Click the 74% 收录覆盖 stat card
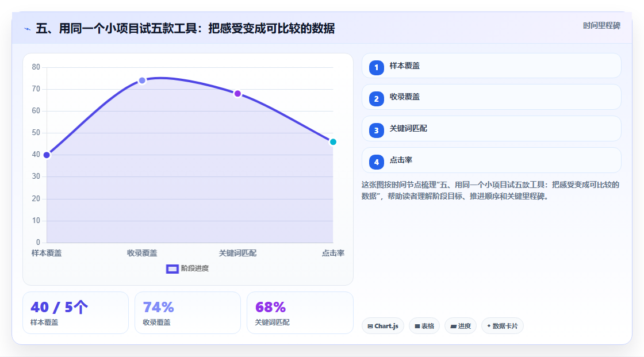 (x=187, y=313)
